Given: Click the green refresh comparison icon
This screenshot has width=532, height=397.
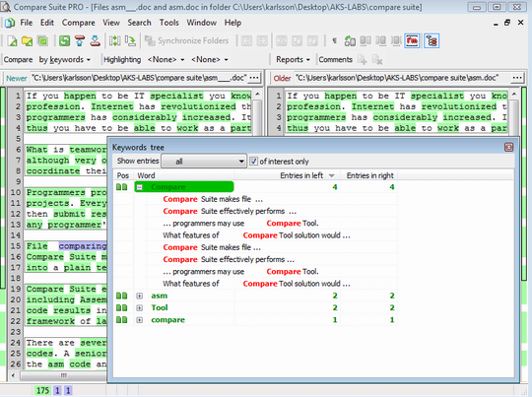Looking at the screenshot, I should click(x=64, y=40).
